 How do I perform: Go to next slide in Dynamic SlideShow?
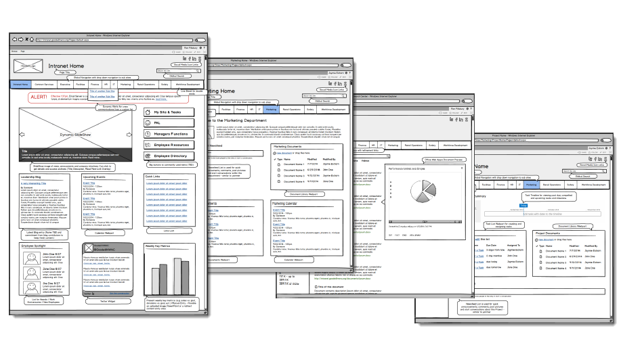tap(129, 135)
